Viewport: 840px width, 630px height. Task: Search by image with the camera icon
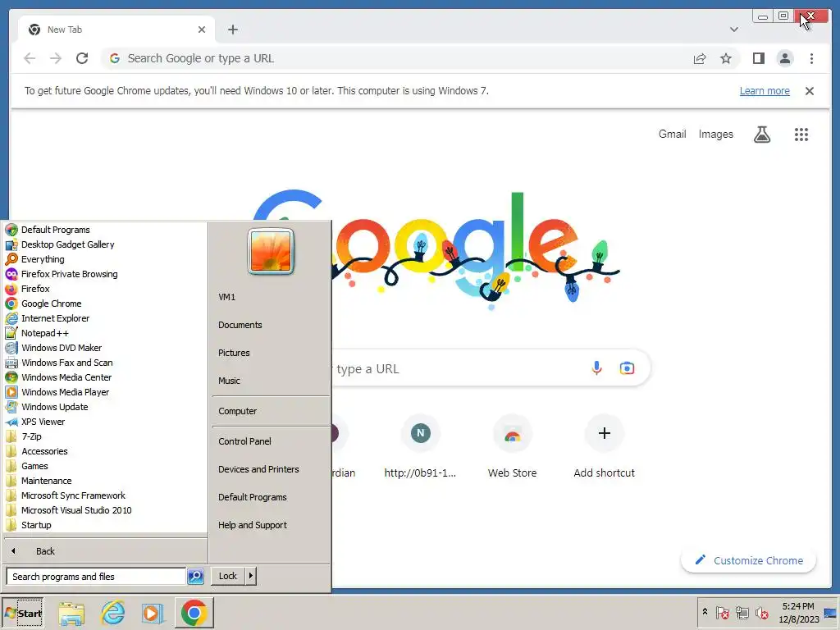627,368
